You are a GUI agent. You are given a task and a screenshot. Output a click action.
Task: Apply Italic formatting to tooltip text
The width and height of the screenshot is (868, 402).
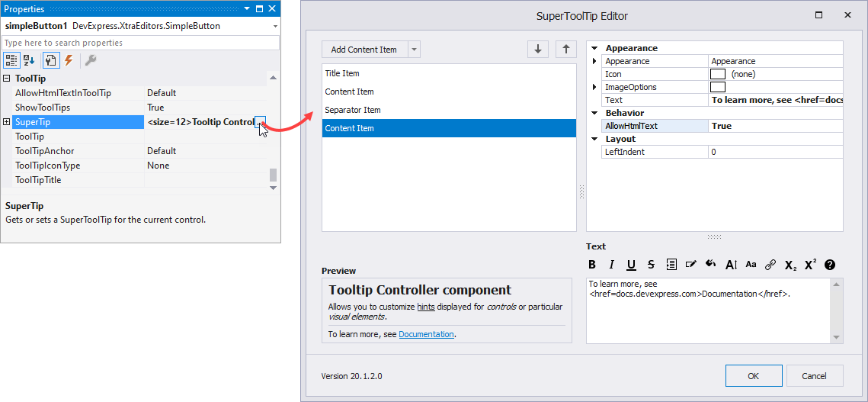(x=612, y=265)
